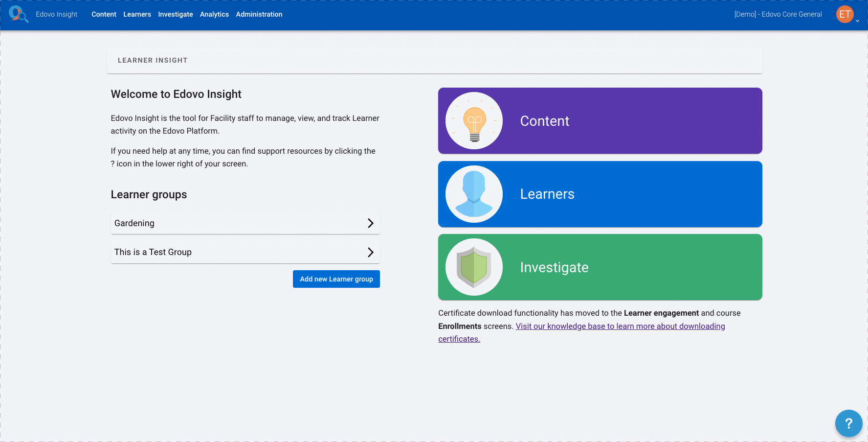
Task: Click the lightbulb icon on Content card
Action: pos(474,121)
